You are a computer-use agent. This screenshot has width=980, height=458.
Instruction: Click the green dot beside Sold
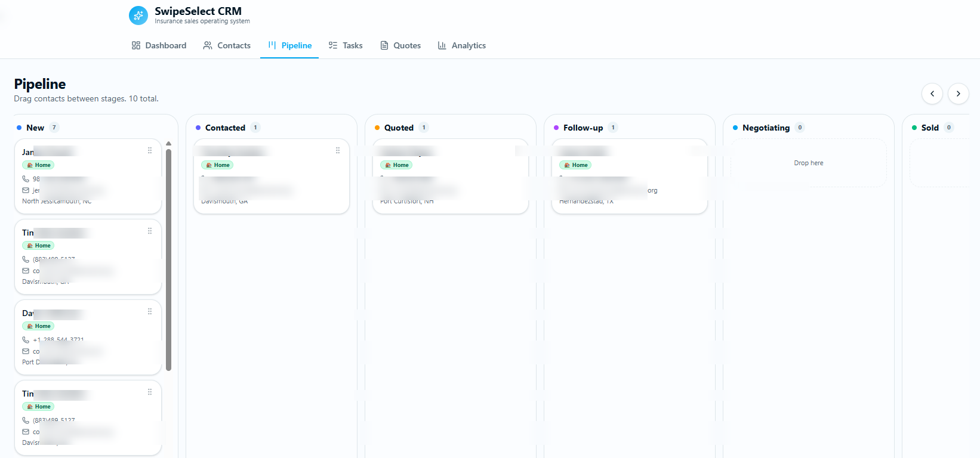(914, 128)
